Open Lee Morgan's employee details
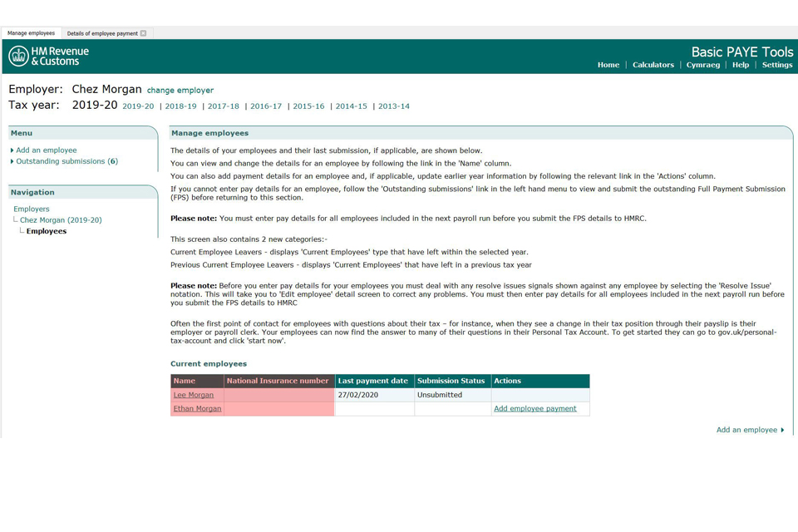798x532 pixels. [x=192, y=395]
